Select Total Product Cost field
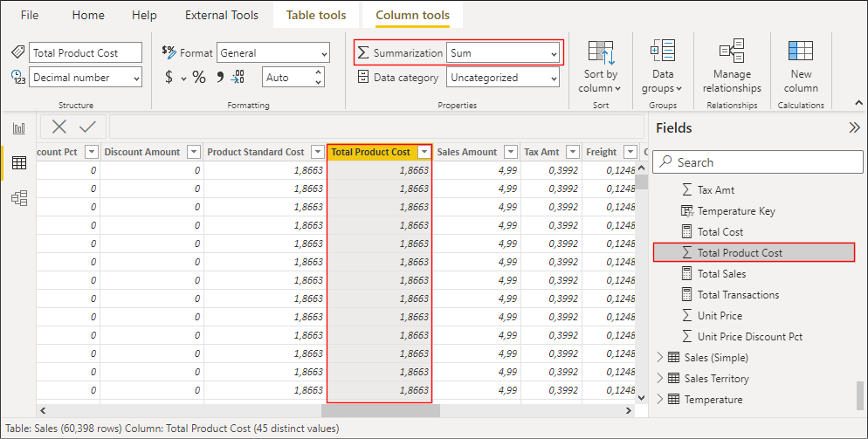This screenshot has height=439, width=868. tap(754, 252)
